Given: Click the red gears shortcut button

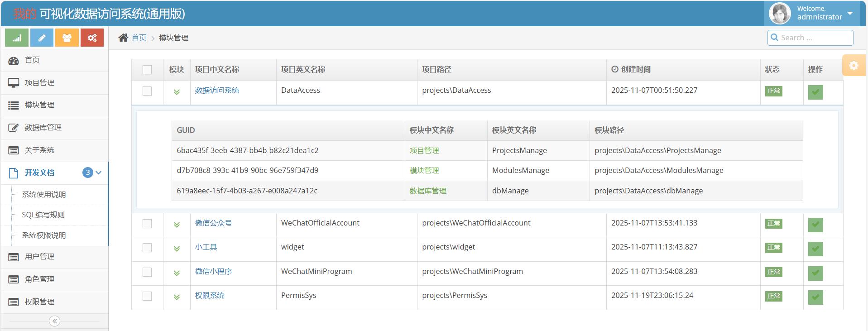Looking at the screenshot, I should click(x=92, y=38).
